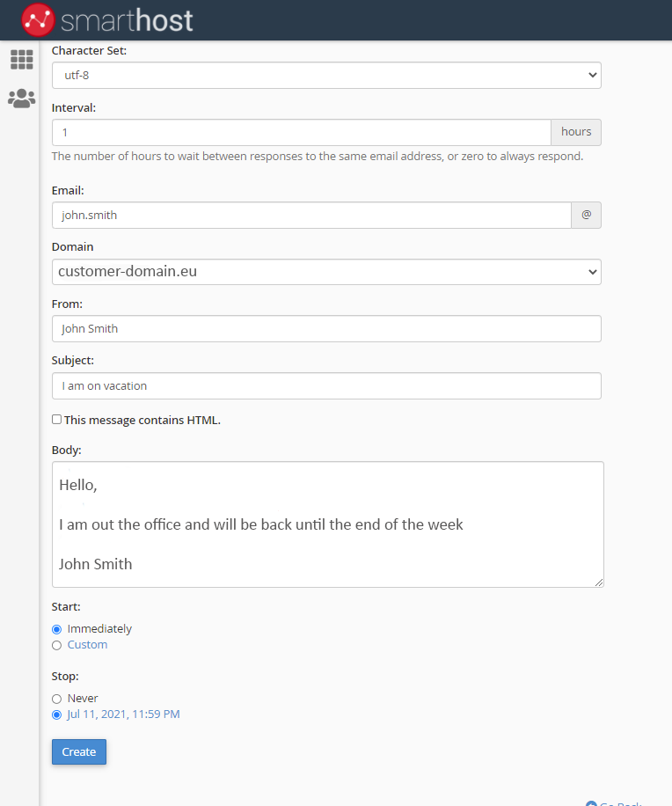Viewport: 672px width, 806px height.
Task: Enable 'This message contains HTML' checkbox
Action: coord(57,420)
